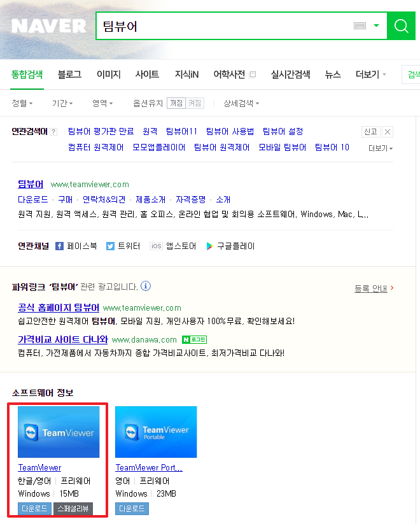Click related search 팀뷰어 설정
This screenshot has width=420, height=524.
click(x=283, y=131)
